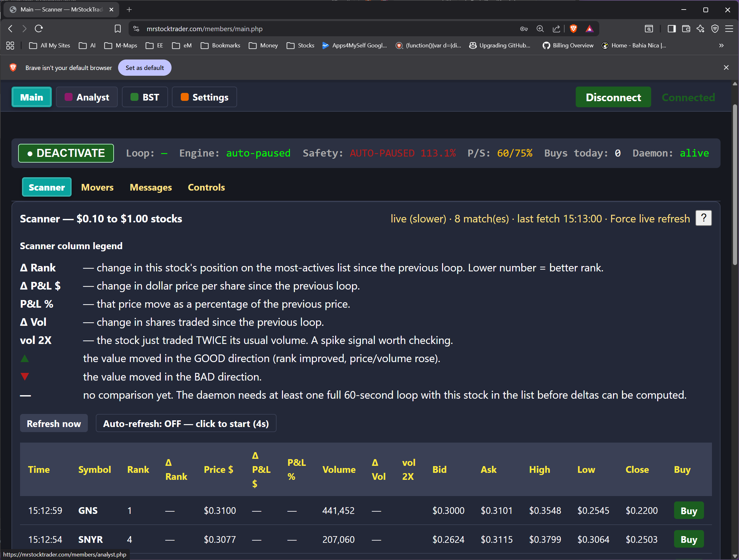Open site settings icon in address bar
This screenshot has height=560, width=739.
pyautogui.click(x=136, y=29)
